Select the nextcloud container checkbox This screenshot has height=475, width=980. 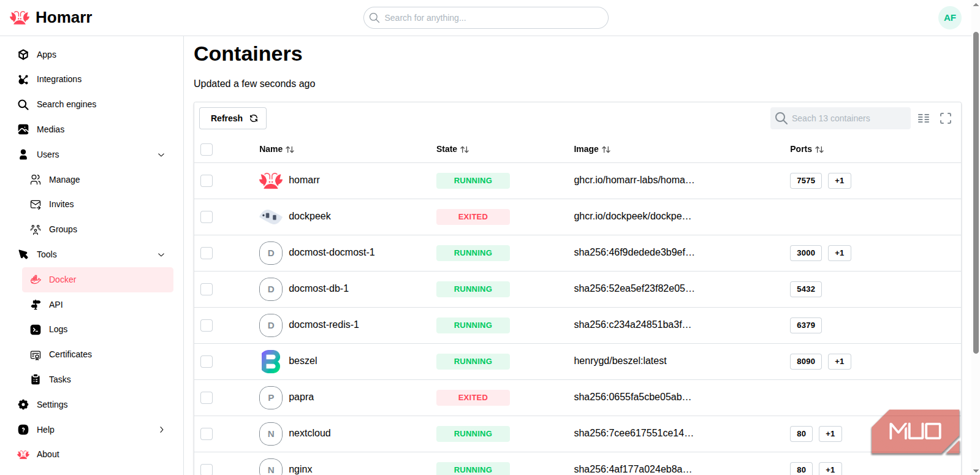207,434
